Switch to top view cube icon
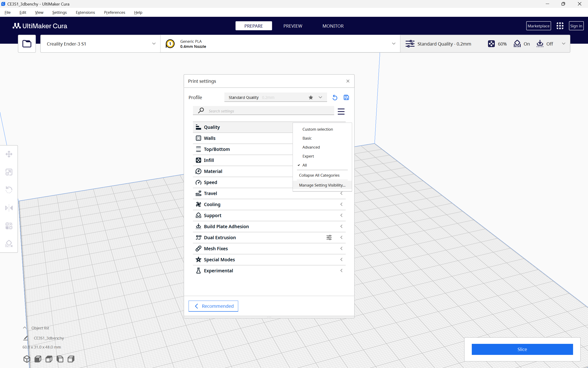 [x=49, y=359]
